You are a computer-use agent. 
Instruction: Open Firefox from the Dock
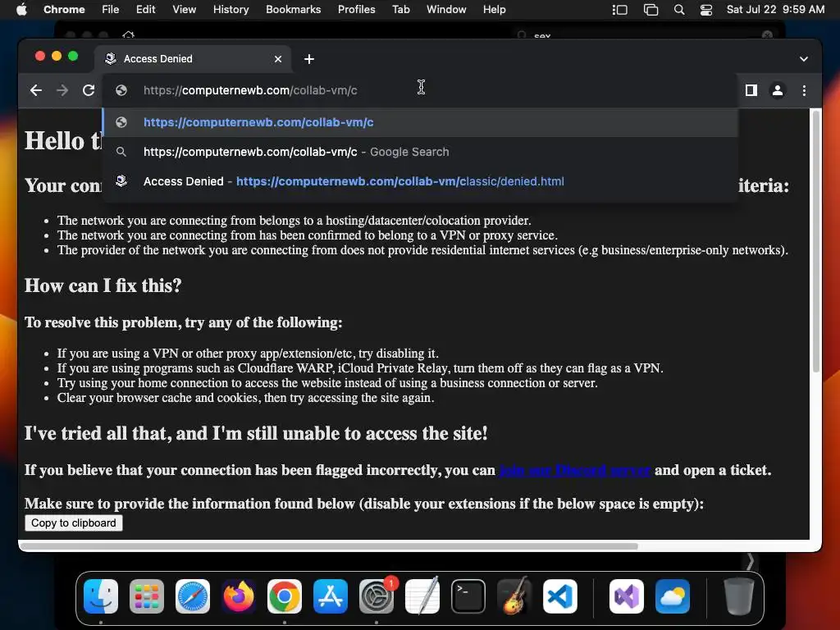[x=239, y=596]
